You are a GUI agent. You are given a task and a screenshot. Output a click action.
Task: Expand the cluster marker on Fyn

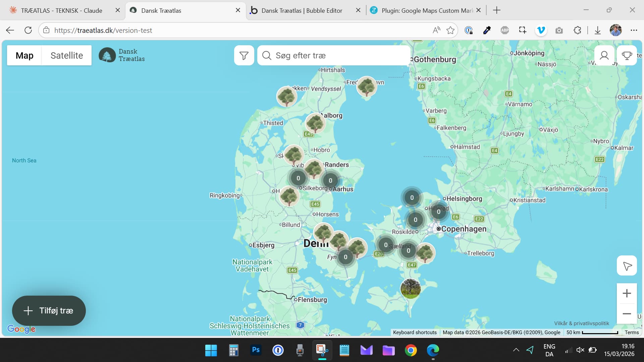pos(345,257)
